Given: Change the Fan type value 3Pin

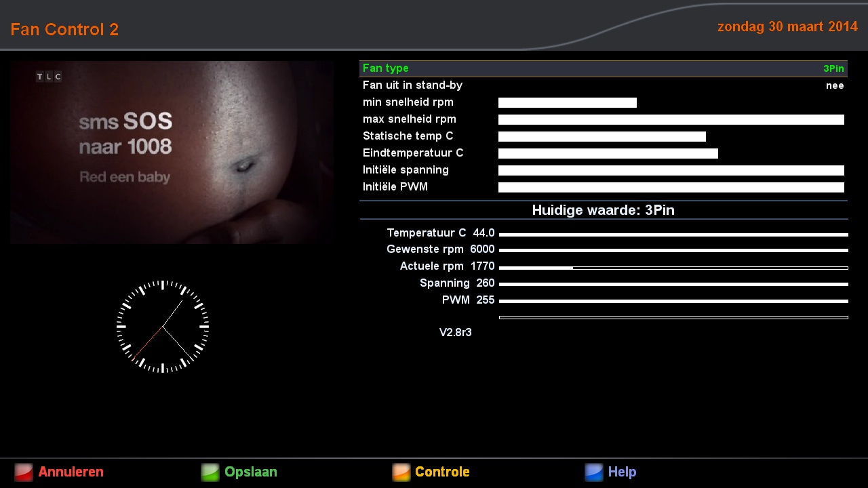Looking at the screenshot, I should (833, 68).
